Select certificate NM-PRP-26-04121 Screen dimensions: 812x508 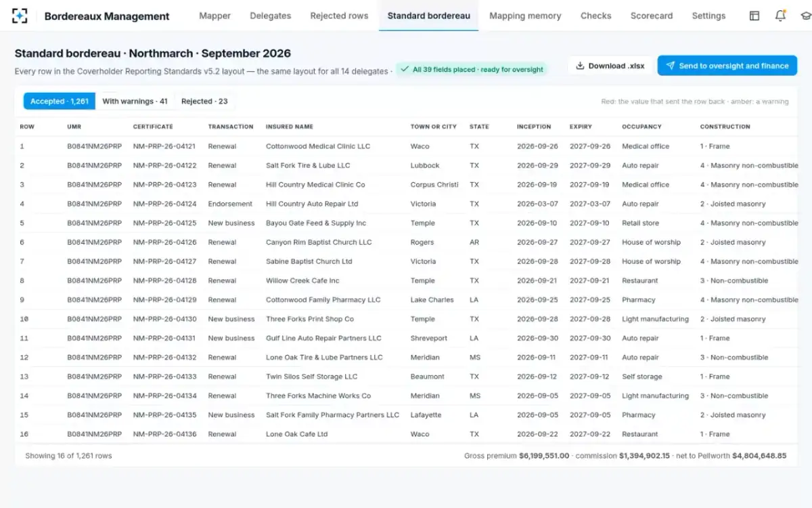pyautogui.click(x=164, y=146)
